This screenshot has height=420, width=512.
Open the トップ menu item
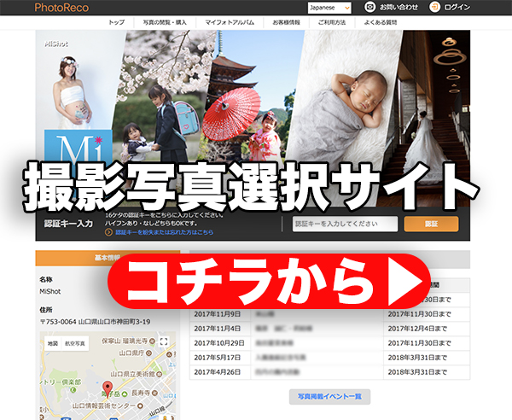point(117,22)
